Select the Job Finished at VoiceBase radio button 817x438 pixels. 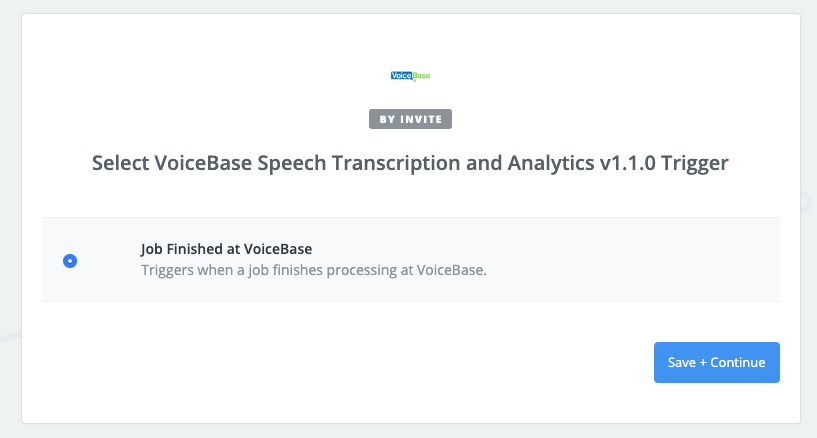point(70,260)
